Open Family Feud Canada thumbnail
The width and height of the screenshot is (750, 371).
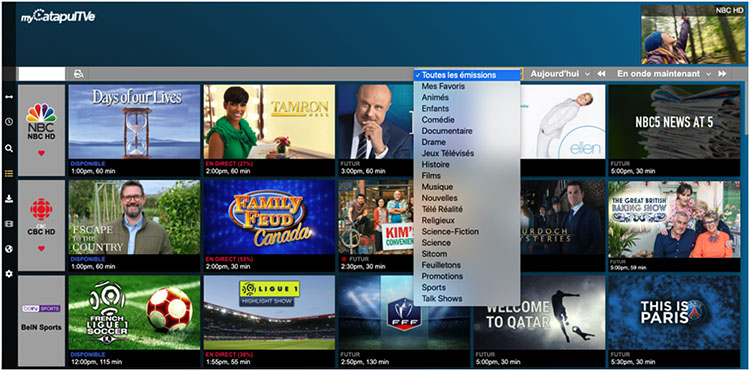269,217
